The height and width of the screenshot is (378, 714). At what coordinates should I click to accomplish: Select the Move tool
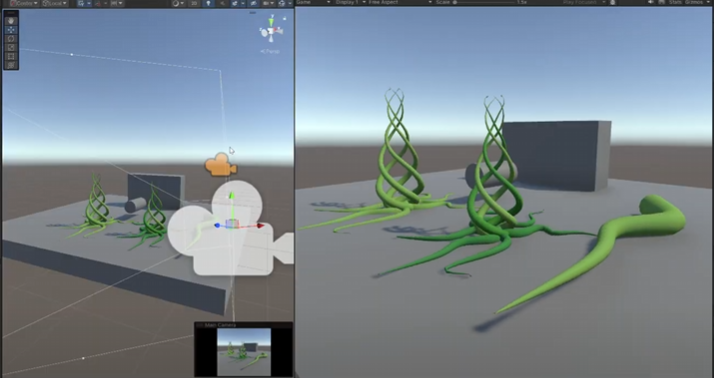[x=11, y=30]
